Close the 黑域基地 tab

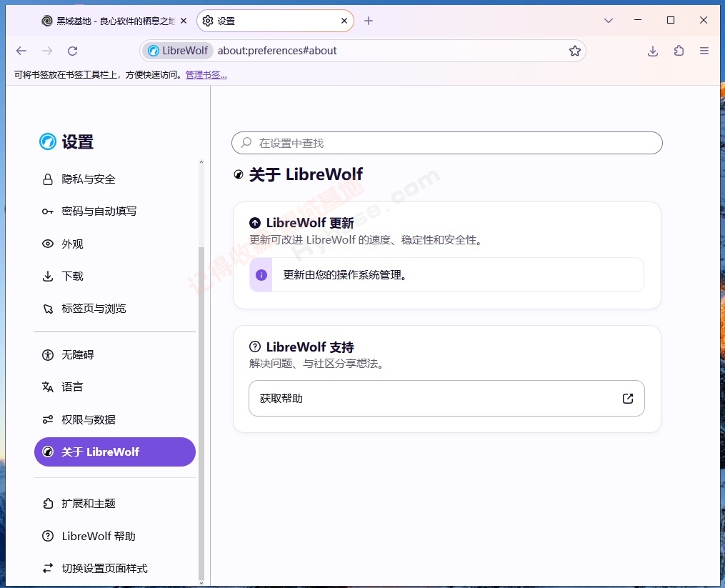tap(184, 21)
